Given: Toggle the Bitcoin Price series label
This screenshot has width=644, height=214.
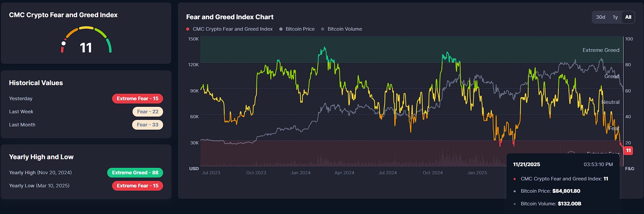Looking at the screenshot, I should click(x=300, y=29).
